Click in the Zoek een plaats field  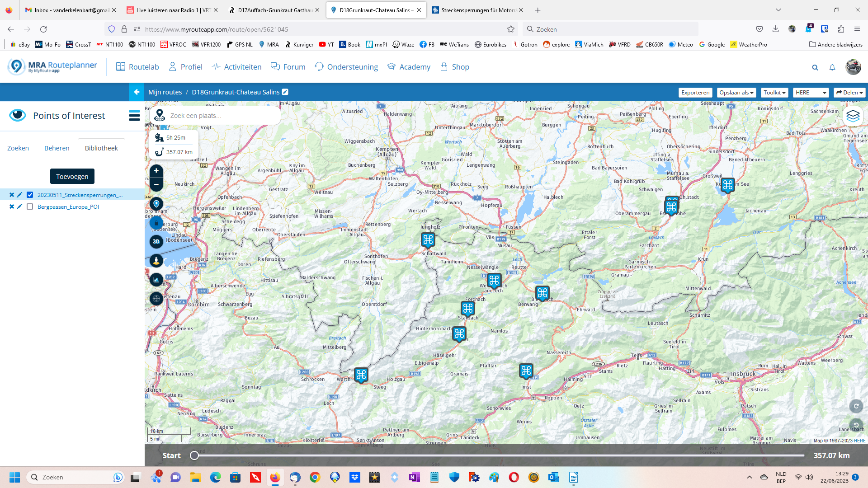click(215, 116)
